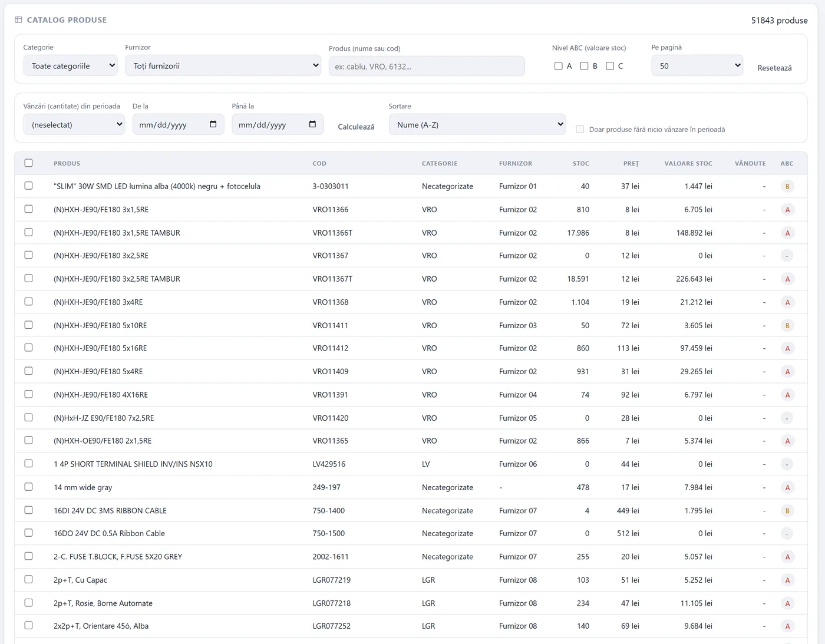This screenshot has height=644, width=825.
Task: Click ABC badge B for 750-1400 row
Action: [787, 511]
